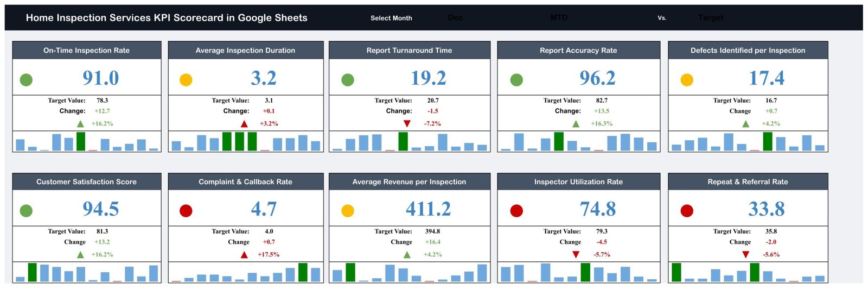The width and height of the screenshot is (868, 288).
Task: Click the 96.2 KPI value
Action: click(x=597, y=78)
